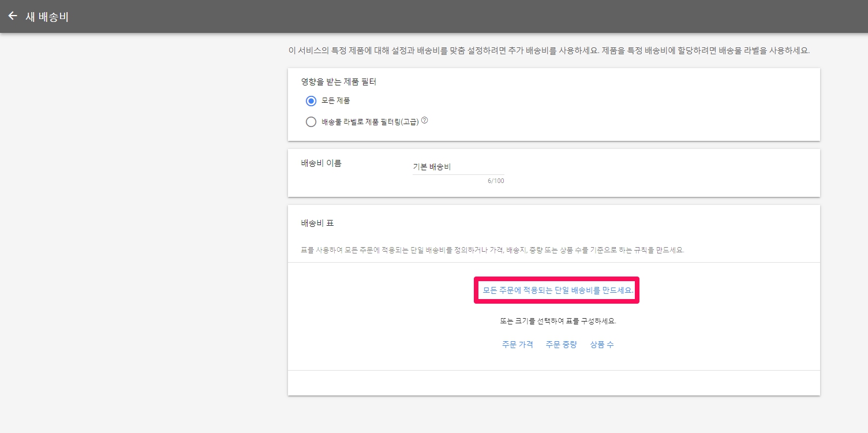Image resolution: width=868 pixels, height=433 pixels.
Task: Click the 영향을 받는 제품 필터 heading
Action: pos(338,82)
